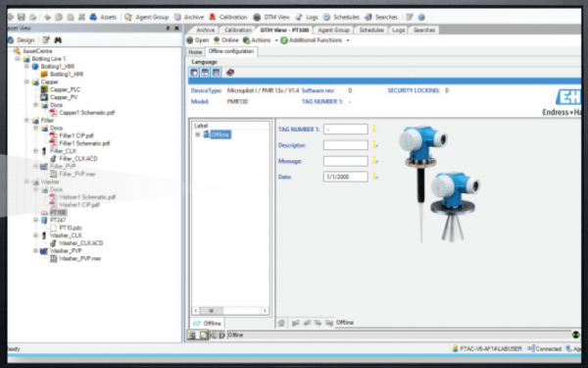Select Capper1 Schematic.pdf file

coord(87,113)
